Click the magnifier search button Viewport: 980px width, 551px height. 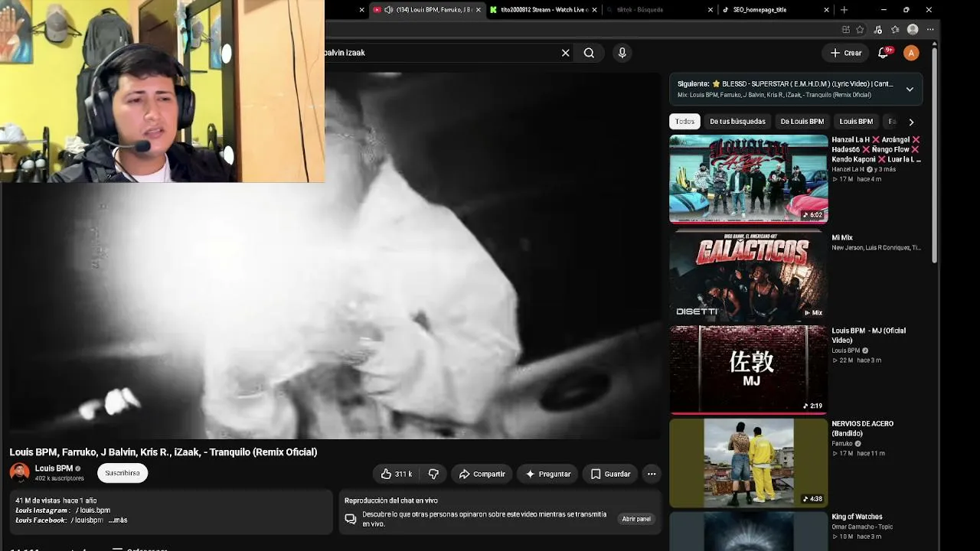(x=589, y=53)
